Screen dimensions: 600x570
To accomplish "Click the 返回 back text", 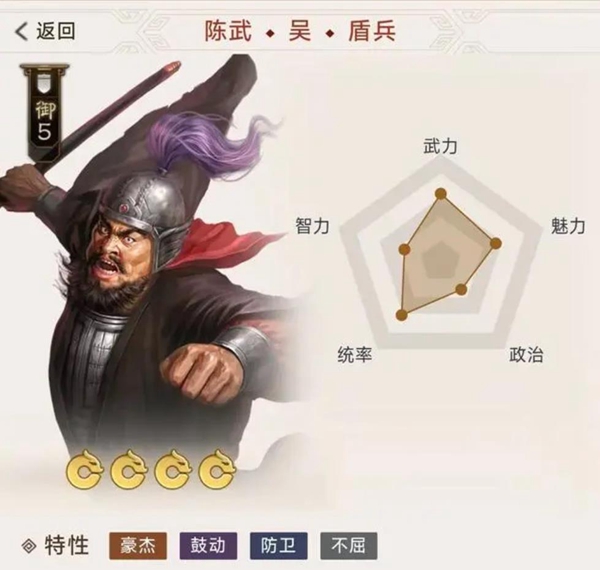I will [x=56, y=31].
